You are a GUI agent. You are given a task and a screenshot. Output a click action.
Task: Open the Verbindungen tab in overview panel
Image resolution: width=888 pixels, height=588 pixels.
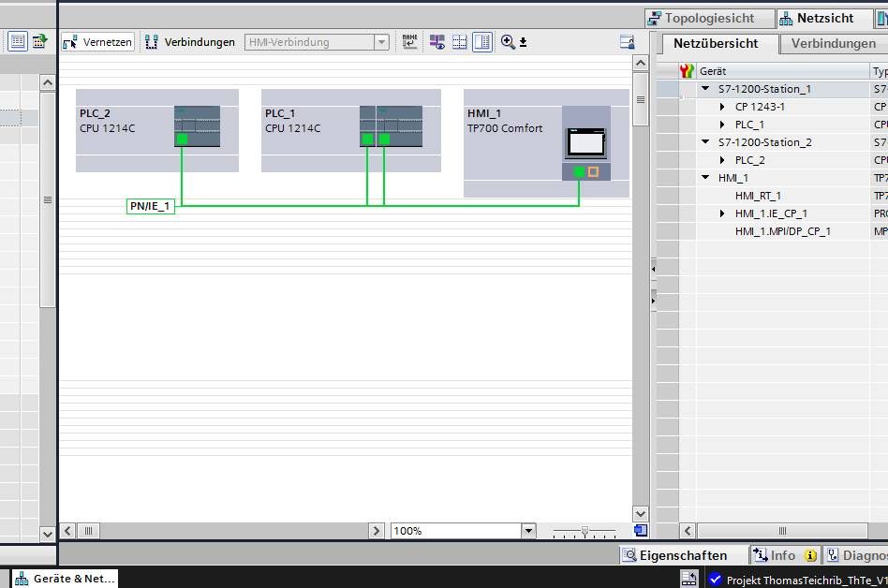[x=833, y=44]
